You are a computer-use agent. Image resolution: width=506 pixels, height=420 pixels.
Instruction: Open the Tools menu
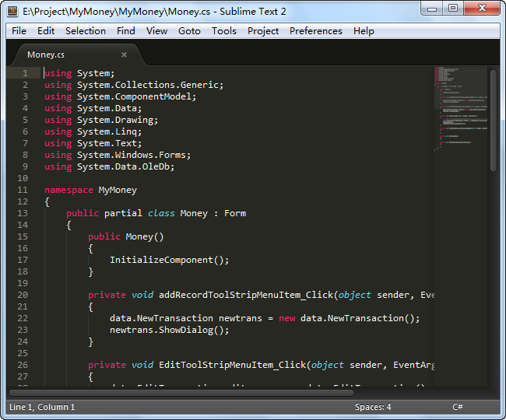pos(224,31)
